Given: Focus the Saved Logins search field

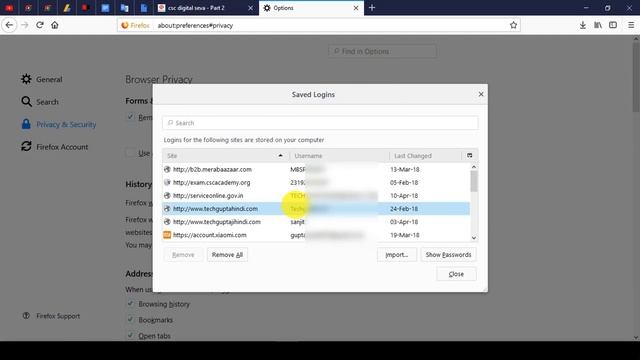Looking at the screenshot, I should (x=320, y=123).
